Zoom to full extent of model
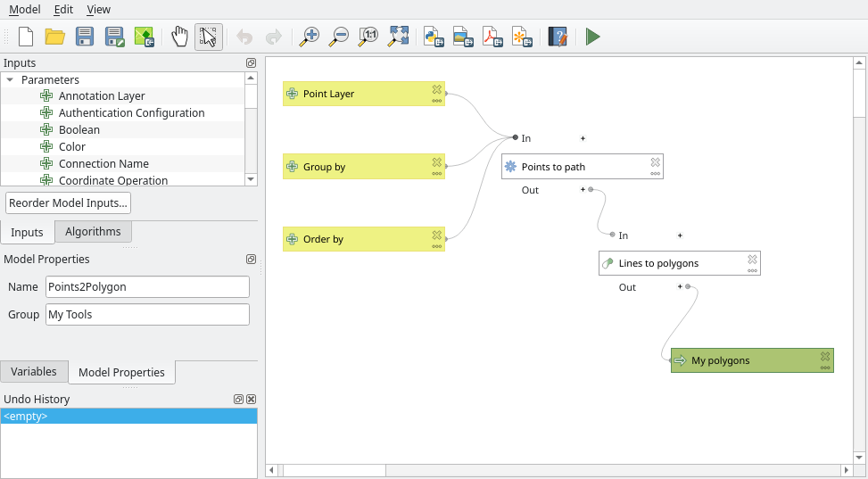 [398, 37]
